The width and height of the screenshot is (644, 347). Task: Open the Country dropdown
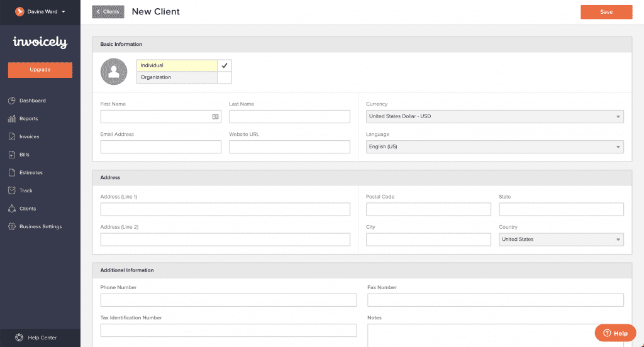pyautogui.click(x=561, y=240)
